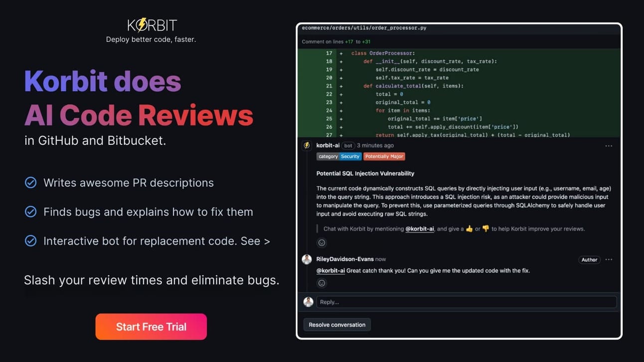
Task: Click into the Reply... input field
Action: click(x=467, y=302)
